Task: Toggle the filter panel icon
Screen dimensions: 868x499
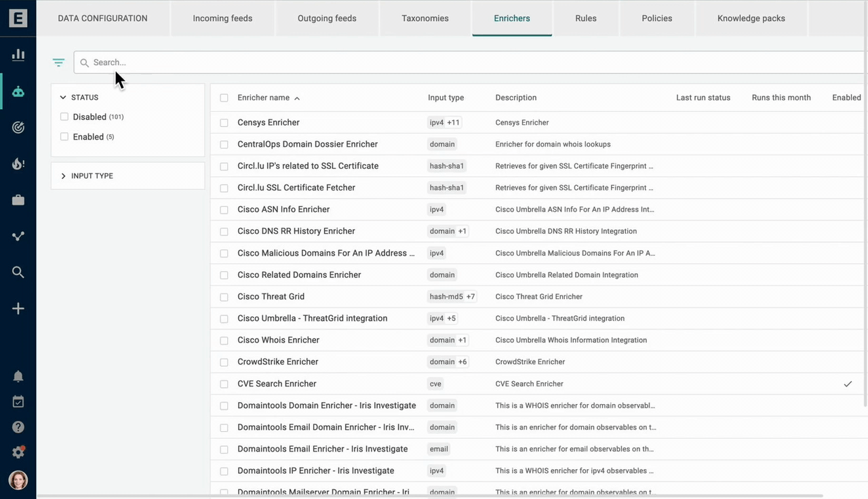Action: tap(58, 62)
